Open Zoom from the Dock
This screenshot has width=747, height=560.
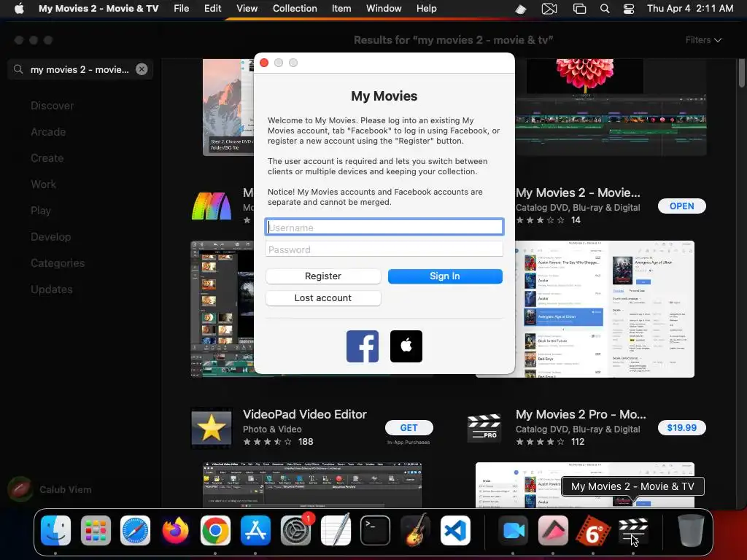coord(513,530)
